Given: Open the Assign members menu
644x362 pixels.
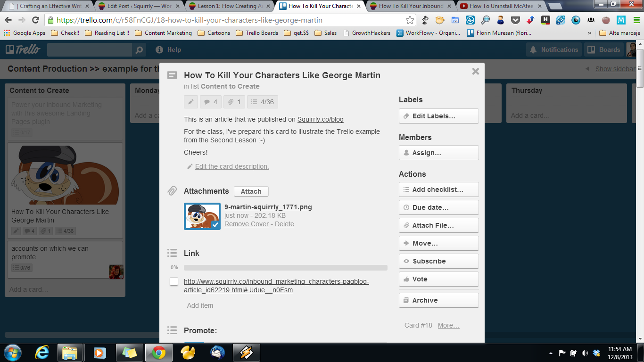Looking at the screenshot, I should click(438, 153).
